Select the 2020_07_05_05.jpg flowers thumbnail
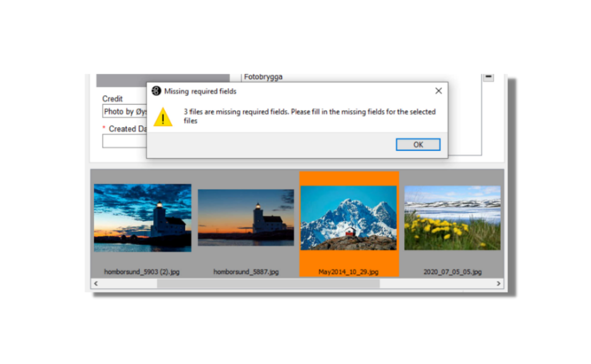This screenshot has width=591, height=364. pyautogui.click(x=452, y=218)
